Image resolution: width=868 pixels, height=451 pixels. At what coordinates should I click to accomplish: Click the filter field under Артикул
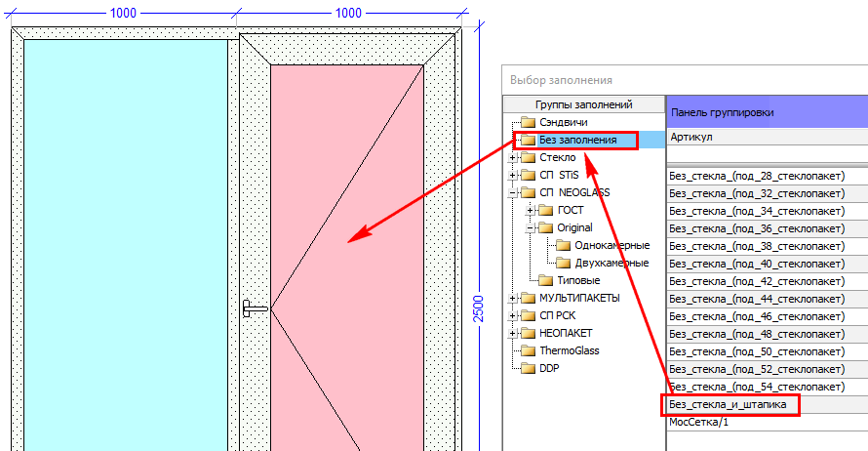point(767,154)
